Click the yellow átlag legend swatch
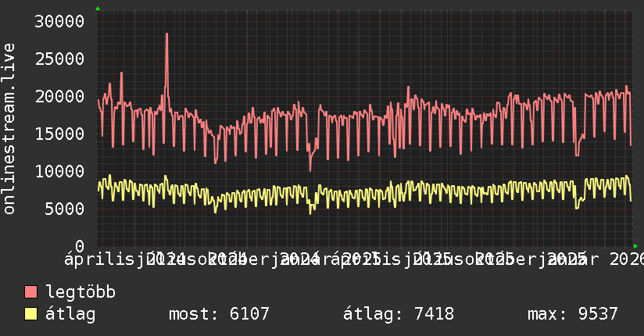The height and width of the screenshot is (336, 644). 31,314
